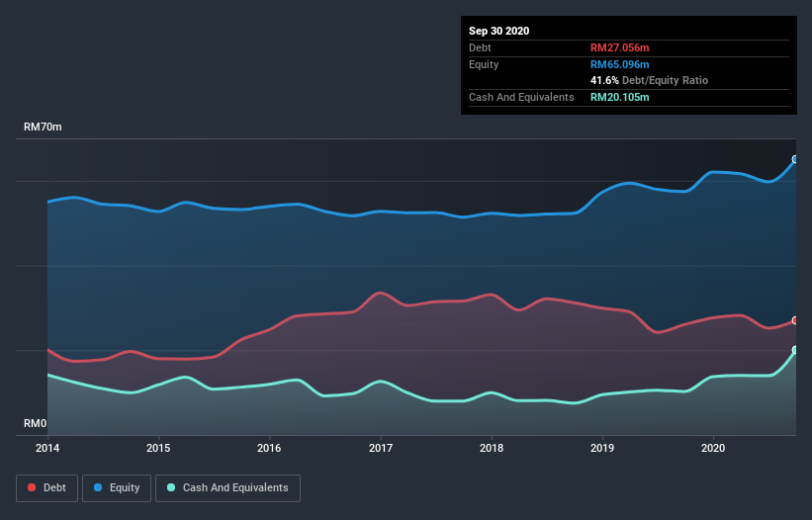This screenshot has height=520, width=812.
Task: Toggle the Debt legend button
Action: click(x=45, y=487)
